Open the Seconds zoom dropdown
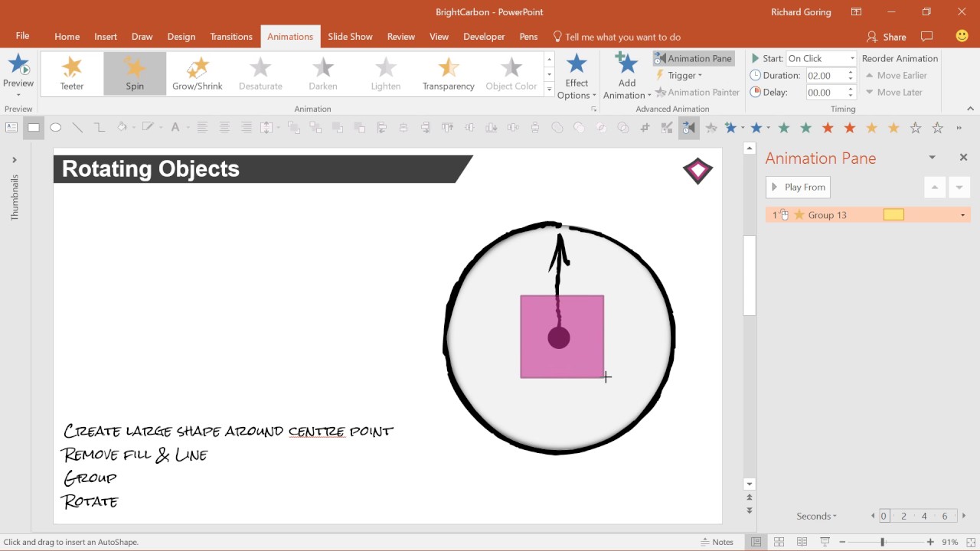 816,516
